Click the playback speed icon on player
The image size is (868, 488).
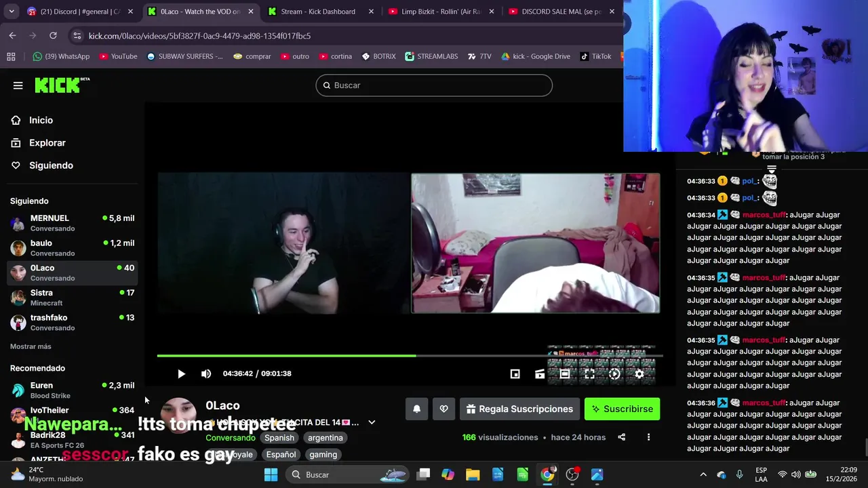click(614, 373)
